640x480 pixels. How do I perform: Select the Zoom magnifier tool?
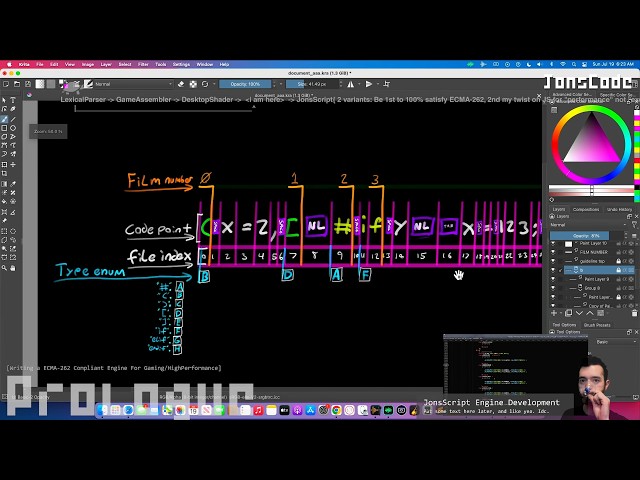[x=4, y=268]
